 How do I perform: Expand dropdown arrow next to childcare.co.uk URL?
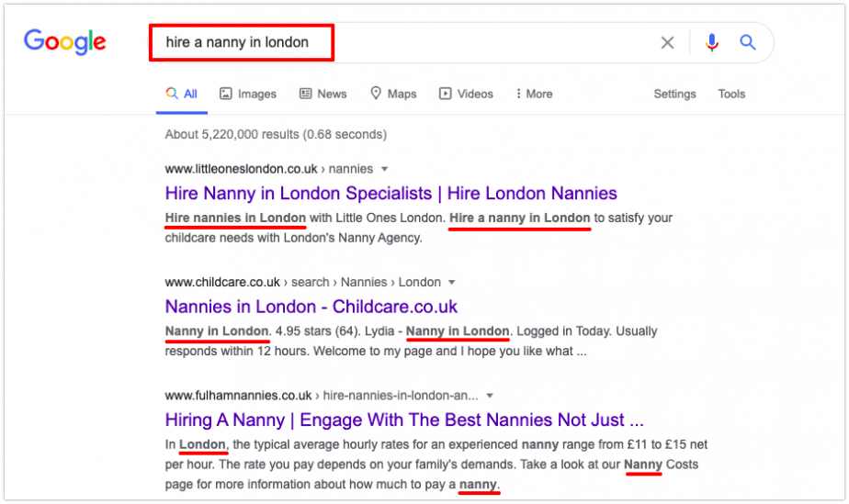pyautogui.click(x=452, y=282)
